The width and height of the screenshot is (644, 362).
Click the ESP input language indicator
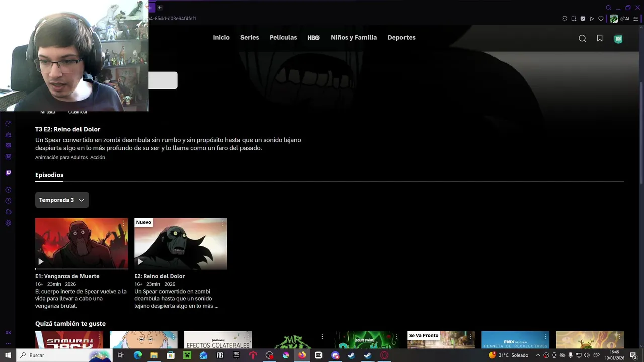[596, 355]
